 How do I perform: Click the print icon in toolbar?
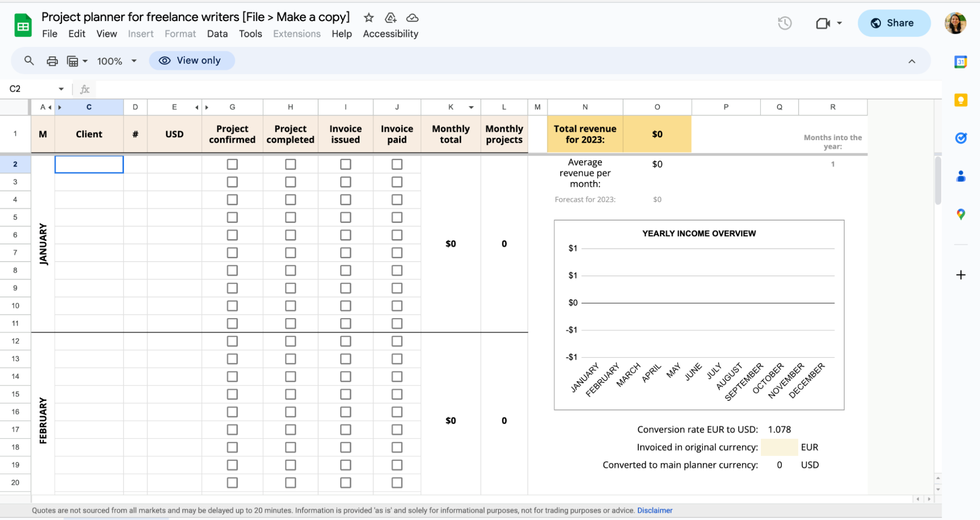[52, 61]
